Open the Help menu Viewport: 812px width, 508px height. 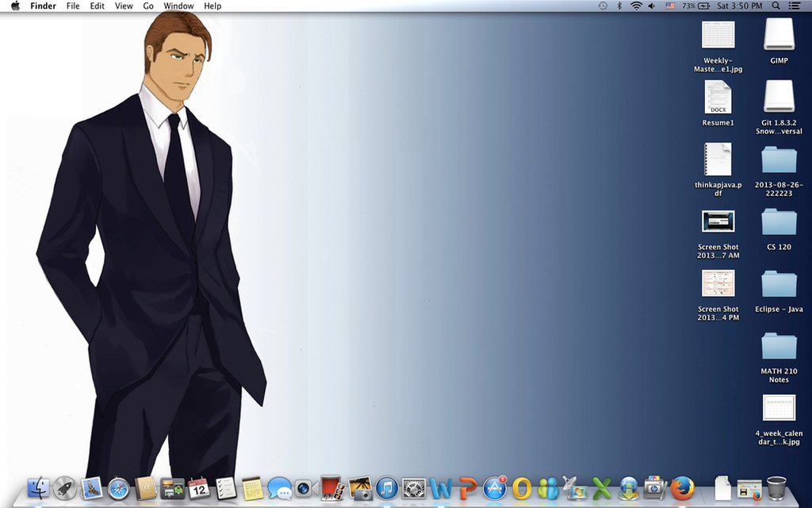click(x=213, y=6)
